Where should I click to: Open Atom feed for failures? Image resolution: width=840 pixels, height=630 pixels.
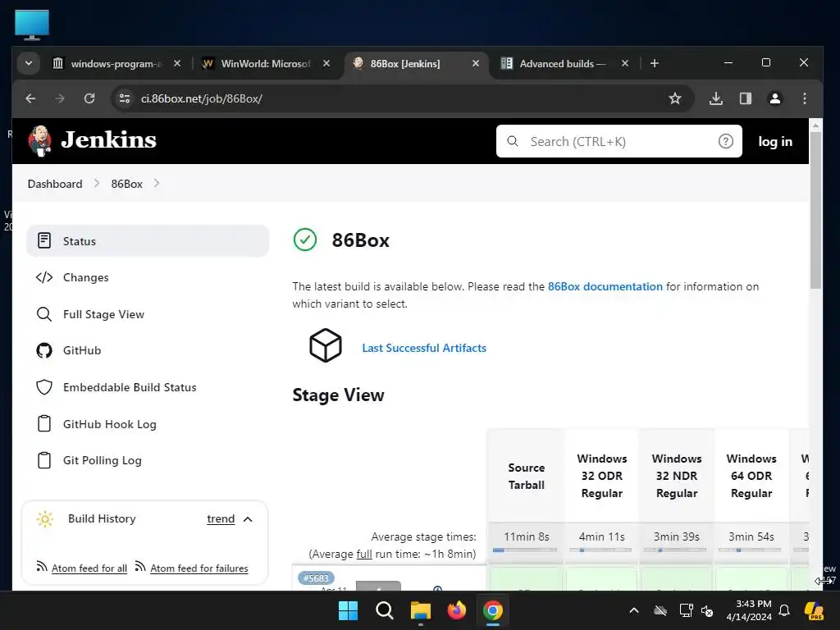pos(199,568)
